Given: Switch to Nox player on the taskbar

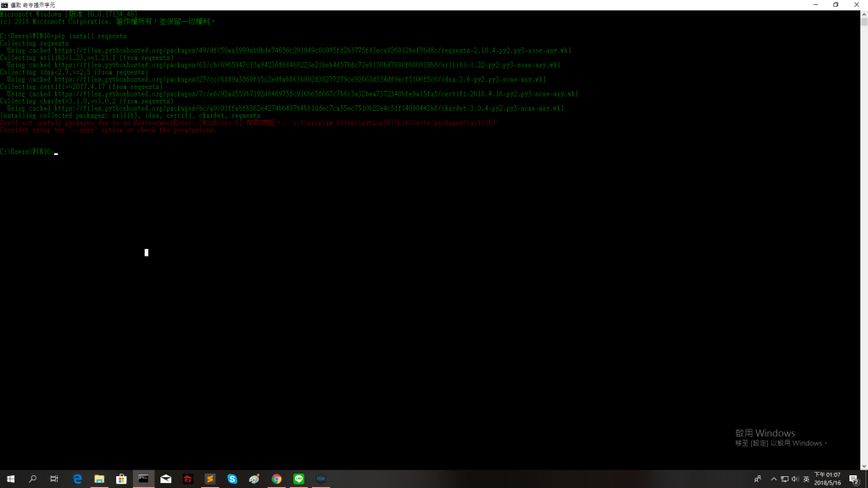Looking at the screenshot, I should [320, 480].
